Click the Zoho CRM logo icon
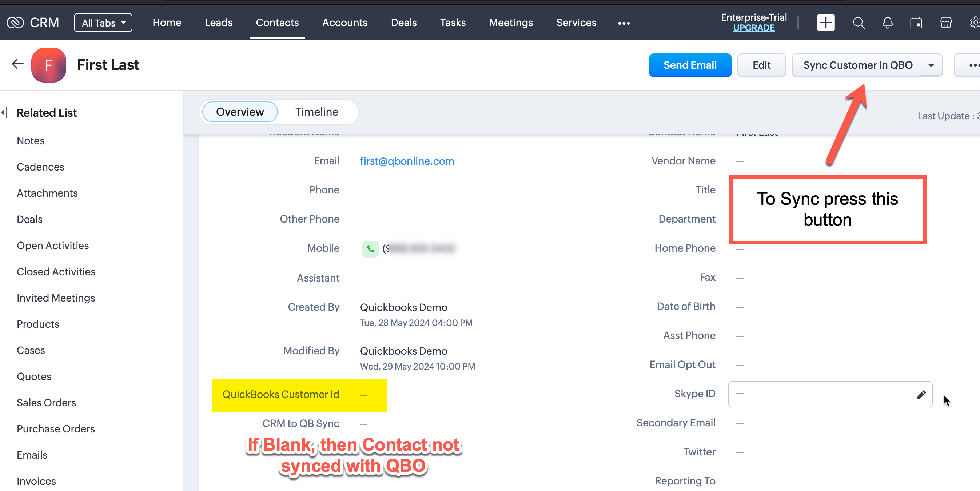Image resolution: width=980 pixels, height=491 pixels. tap(15, 23)
